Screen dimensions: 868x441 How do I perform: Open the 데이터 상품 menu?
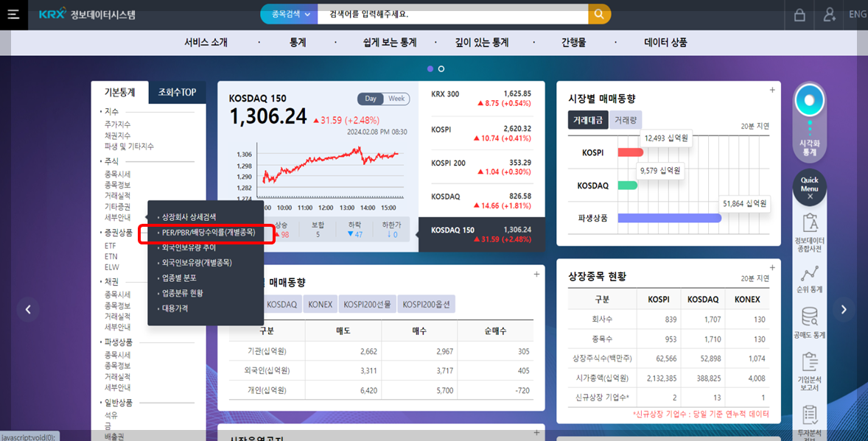coord(665,43)
